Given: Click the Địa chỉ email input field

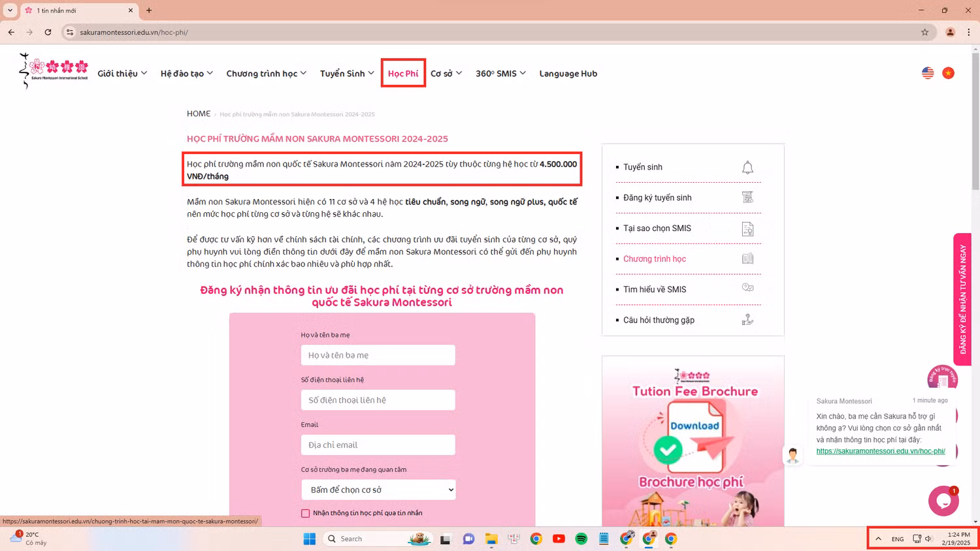Looking at the screenshot, I should [378, 445].
